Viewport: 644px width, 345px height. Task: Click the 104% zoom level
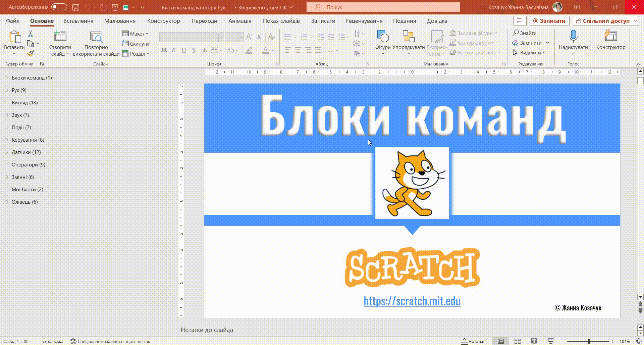point(625,341)
